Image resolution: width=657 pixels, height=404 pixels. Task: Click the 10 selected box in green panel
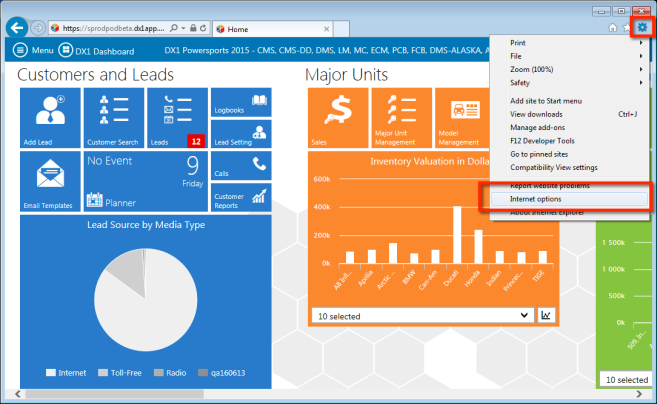pyautogui.click(x=626, y=380)
